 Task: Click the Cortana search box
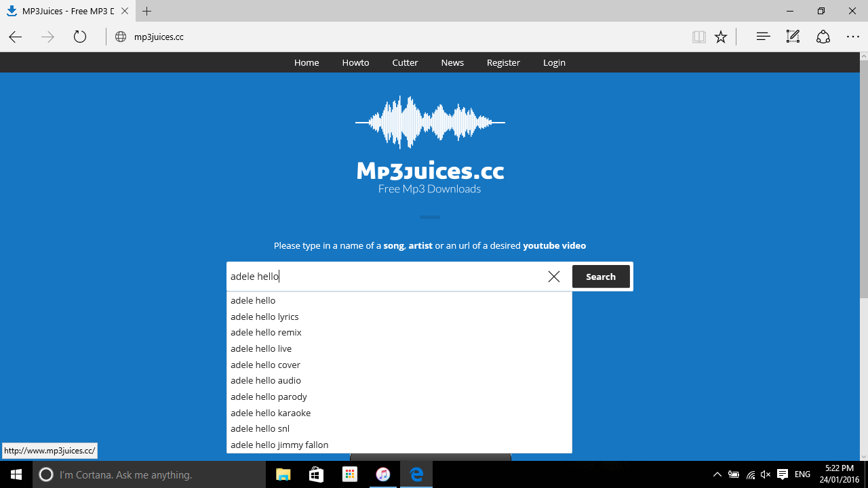click(149, 474)
